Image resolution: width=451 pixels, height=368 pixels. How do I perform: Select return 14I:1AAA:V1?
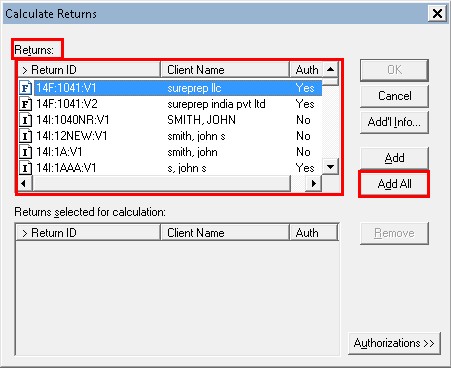point(170,168)
